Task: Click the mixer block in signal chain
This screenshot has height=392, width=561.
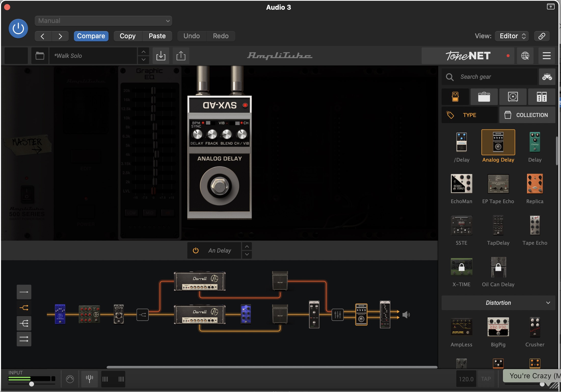Action: pyautogui.click(x=337, y=315)
